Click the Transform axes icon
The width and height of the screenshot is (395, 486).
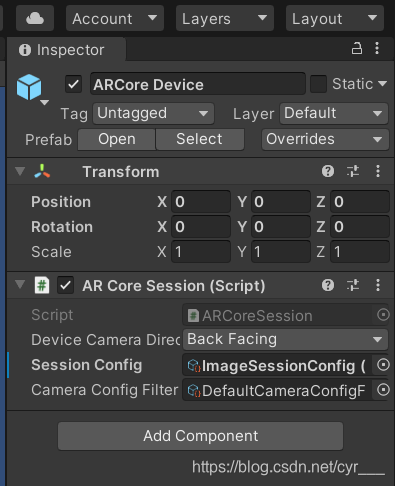(x=42, y=171)
